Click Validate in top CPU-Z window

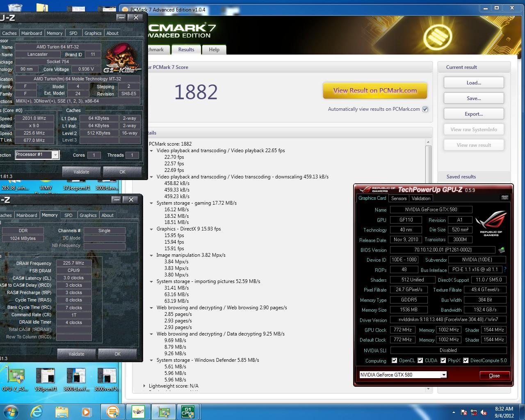click(81, 171)
